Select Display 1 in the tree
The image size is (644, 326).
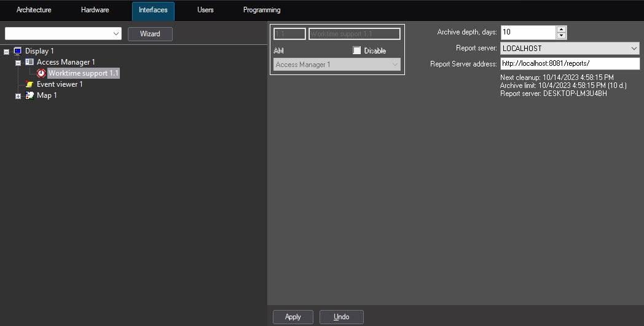point(39,51)
